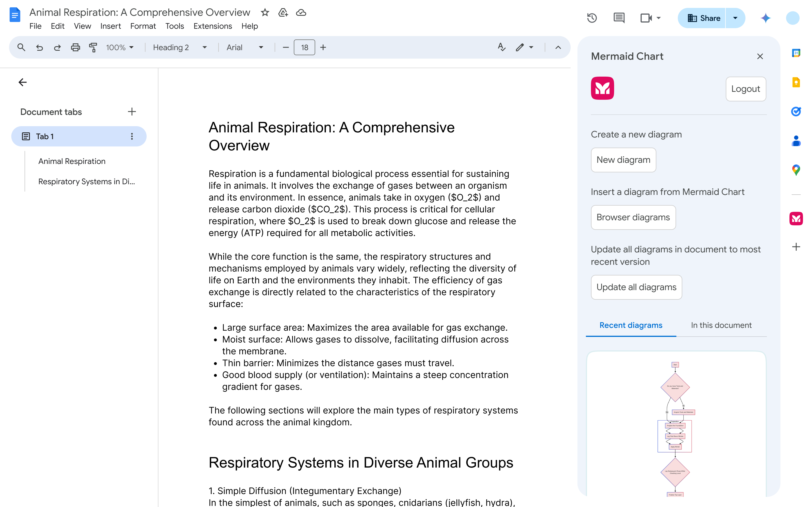Click the Gemini sparkle icon
812x507 pixels.
coord(765,18)
